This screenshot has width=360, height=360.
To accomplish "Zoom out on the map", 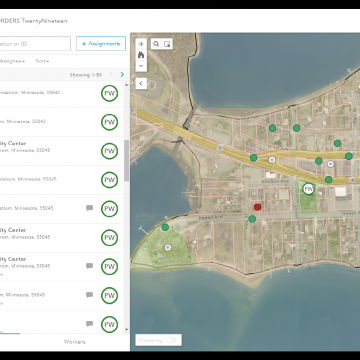I will pos(141,66).
